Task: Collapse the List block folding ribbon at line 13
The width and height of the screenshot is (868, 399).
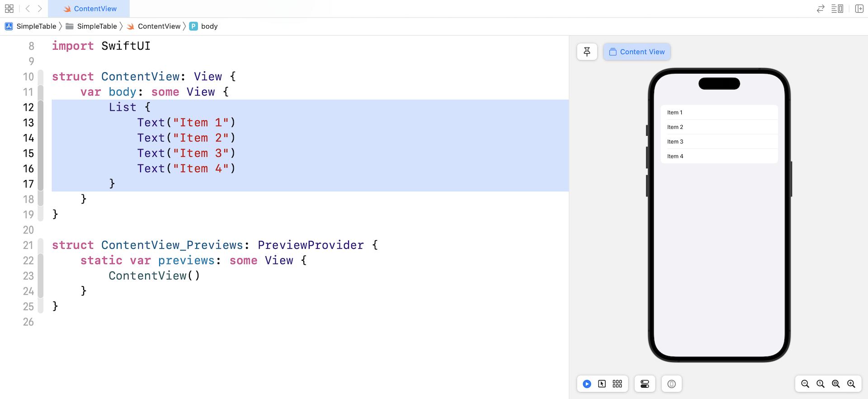Action: click(x=41, y=122)
